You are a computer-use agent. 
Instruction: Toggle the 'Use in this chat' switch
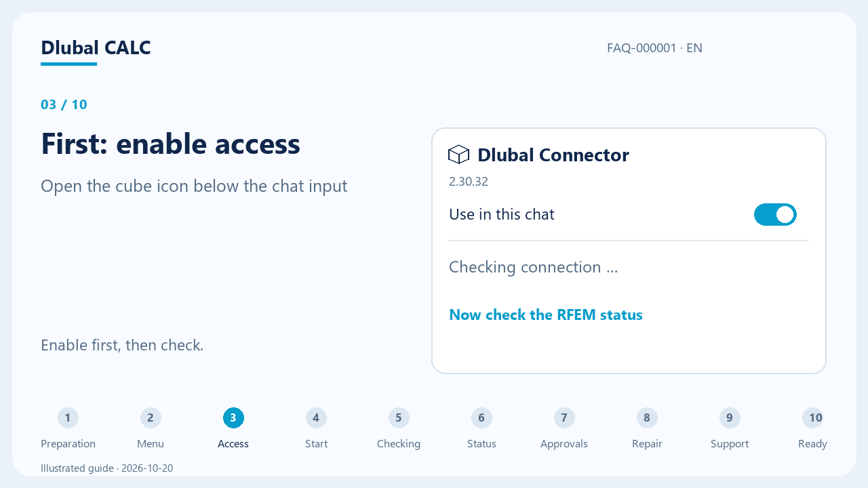(x=775, y=215)
